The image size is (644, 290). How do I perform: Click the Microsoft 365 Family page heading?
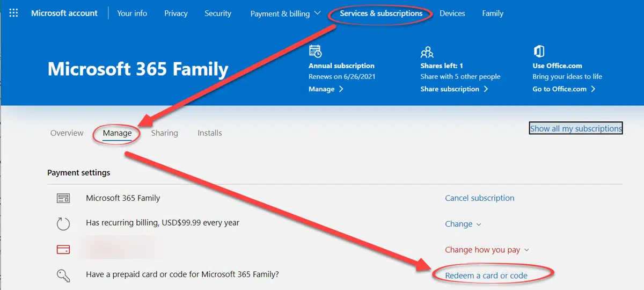tap(138, 69)
